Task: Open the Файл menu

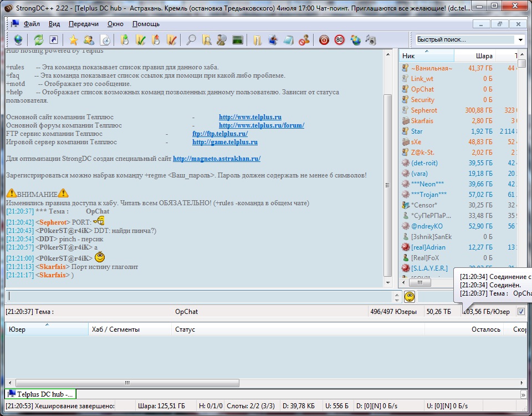Action: 32,24
